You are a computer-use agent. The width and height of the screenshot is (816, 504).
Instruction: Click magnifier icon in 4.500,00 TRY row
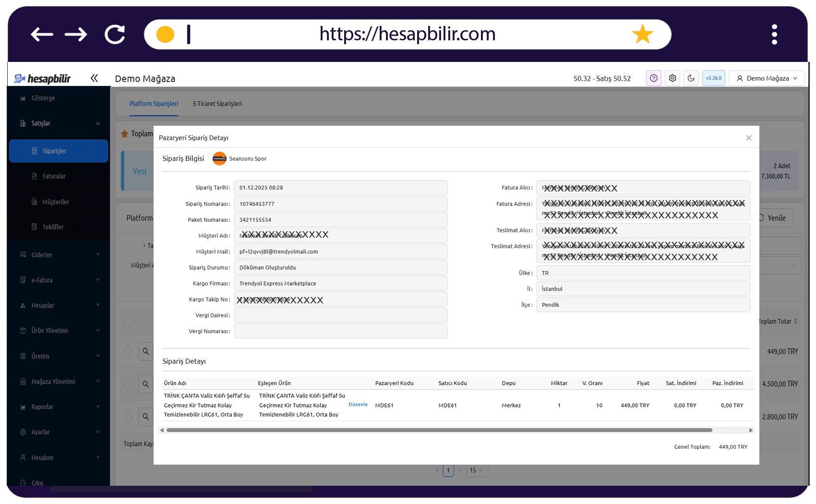tap(145, 384)
